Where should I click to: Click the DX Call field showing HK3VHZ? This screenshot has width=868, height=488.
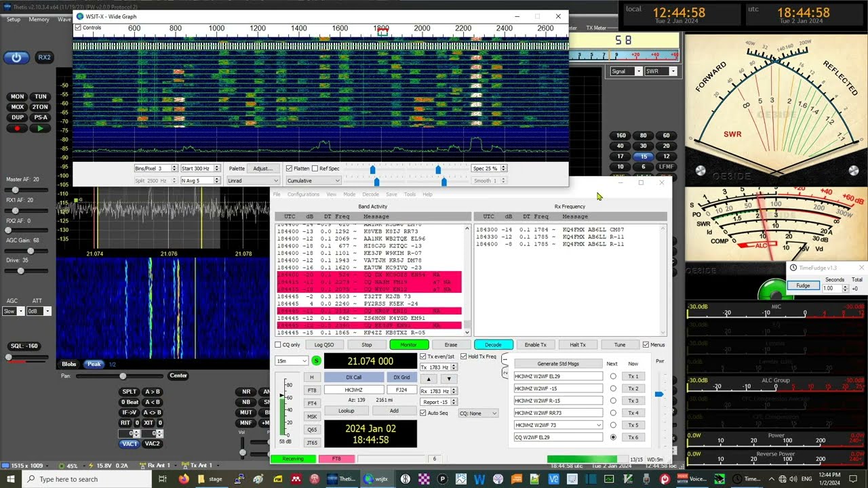[x=353, y=390]
